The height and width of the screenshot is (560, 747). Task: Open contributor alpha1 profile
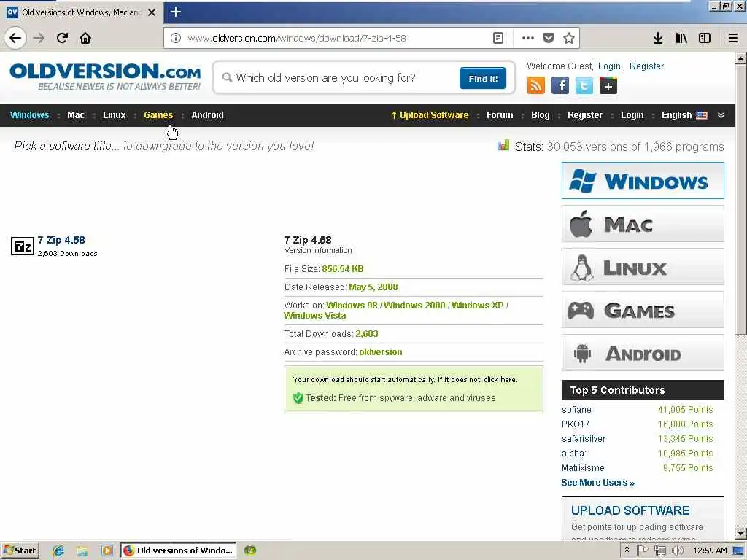575,454
